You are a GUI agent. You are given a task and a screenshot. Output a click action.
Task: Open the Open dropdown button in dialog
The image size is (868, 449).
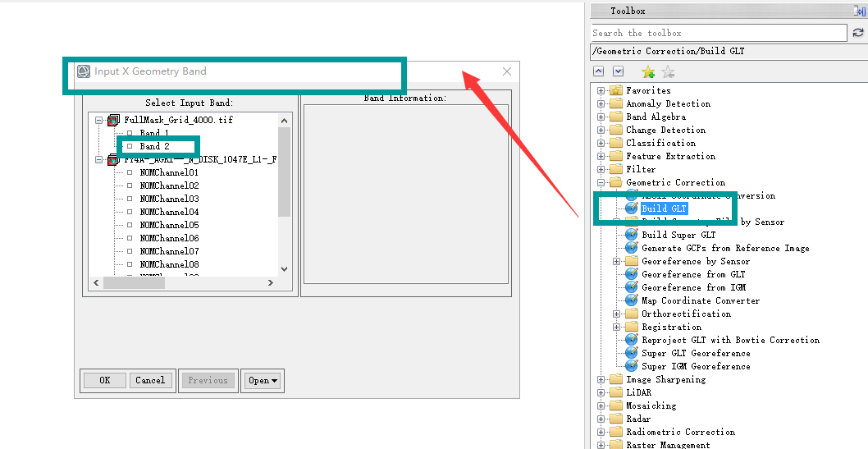coord(263,380)
